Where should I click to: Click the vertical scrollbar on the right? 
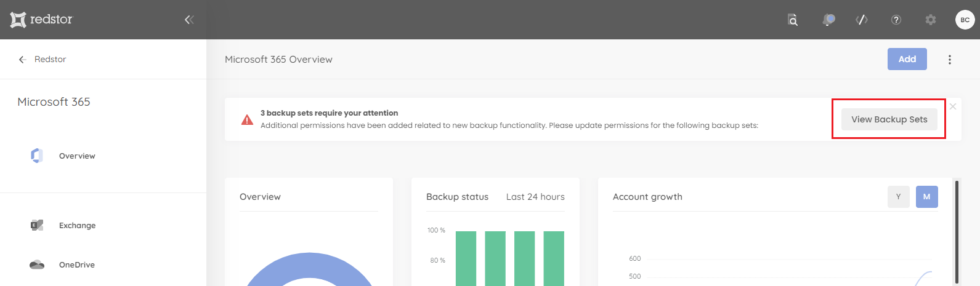(x=957, y=232)
